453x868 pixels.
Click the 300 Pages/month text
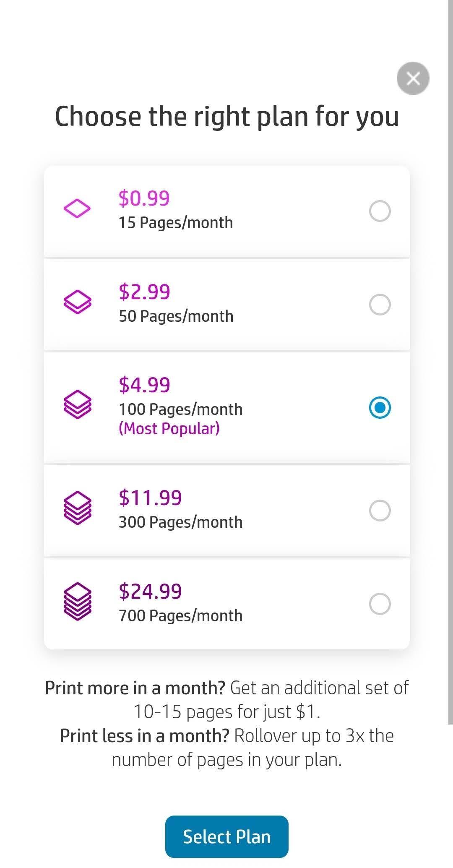coord(180,522)
